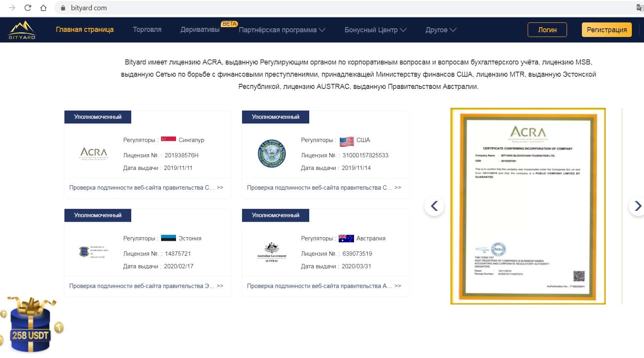This screenshot has width=644, height=358.
Task: Click the ACRA certificate image
Action: click(528, 206)
